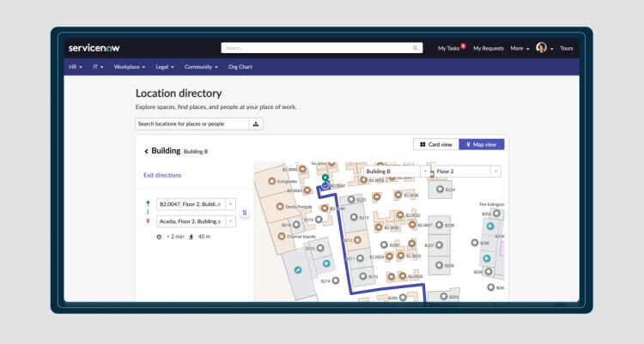Switch to Map view
Screen dimensions: 644x344
(x=481, y=145)
